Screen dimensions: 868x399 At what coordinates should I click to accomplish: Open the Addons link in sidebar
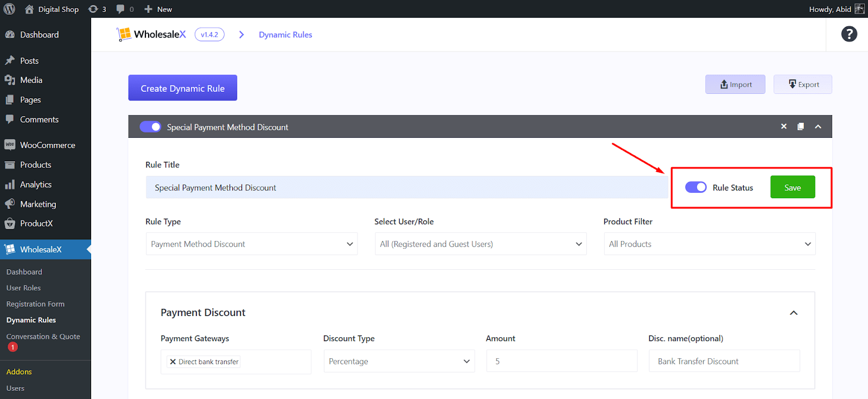click(x=19, y=372)
